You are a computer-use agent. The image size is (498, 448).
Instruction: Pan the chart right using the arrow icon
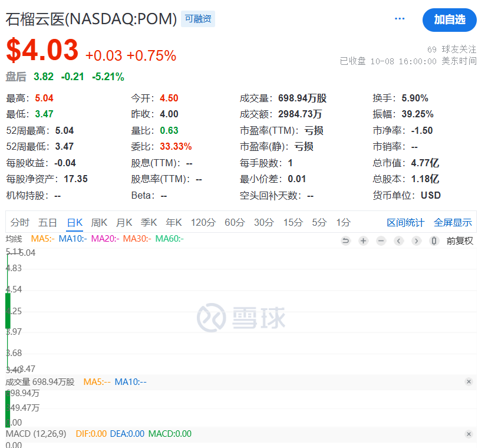point(416,241)
